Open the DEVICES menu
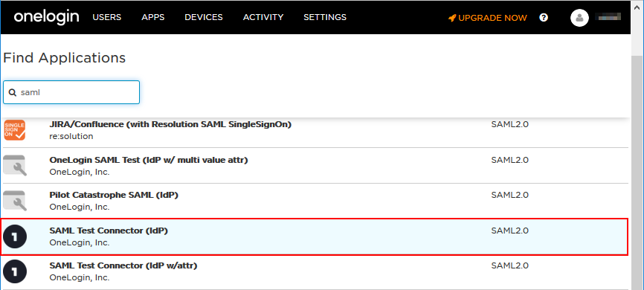The height and width of the screenshot is (290, 644). [x=204, y=17]
